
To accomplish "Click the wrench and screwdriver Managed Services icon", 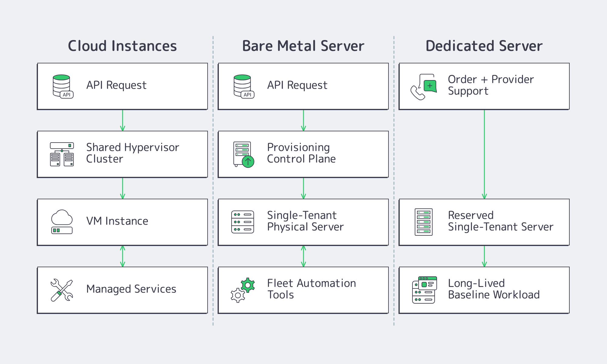I will coord(62,290).
